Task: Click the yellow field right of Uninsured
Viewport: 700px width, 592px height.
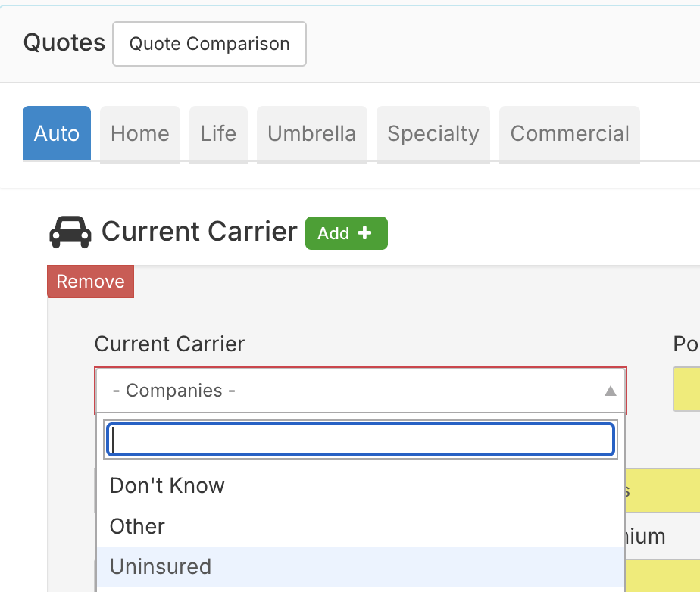Action: (x=662, y=575)
